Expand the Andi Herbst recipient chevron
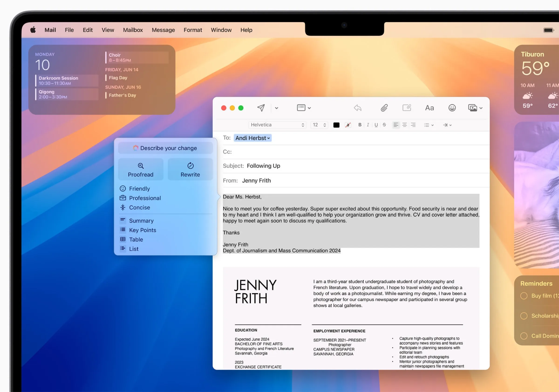The width and height of the screenshot is (559, 392). [x=269, y=138]
